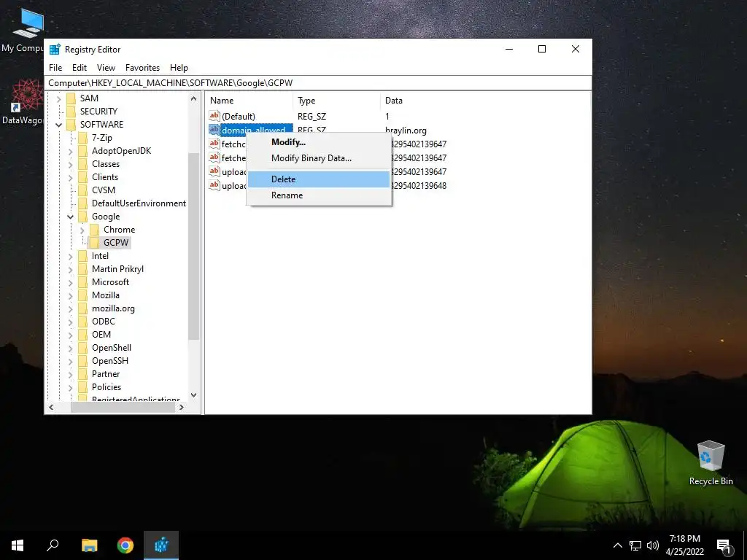
Task: Expand the Intel key arrow
Action: click(71, 256)
